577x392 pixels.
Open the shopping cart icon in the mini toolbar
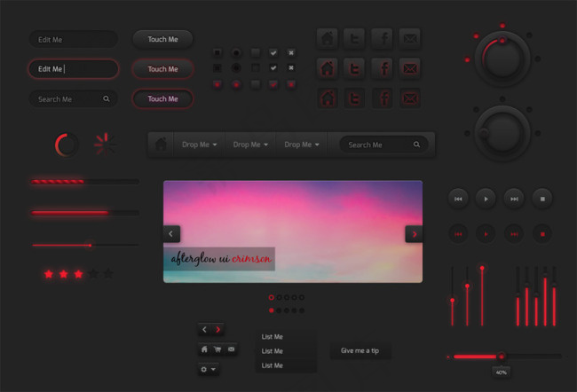217,349
